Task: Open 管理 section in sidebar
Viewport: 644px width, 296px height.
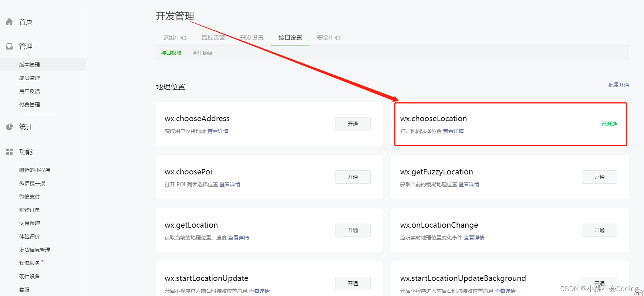Action: coord(26,47)
